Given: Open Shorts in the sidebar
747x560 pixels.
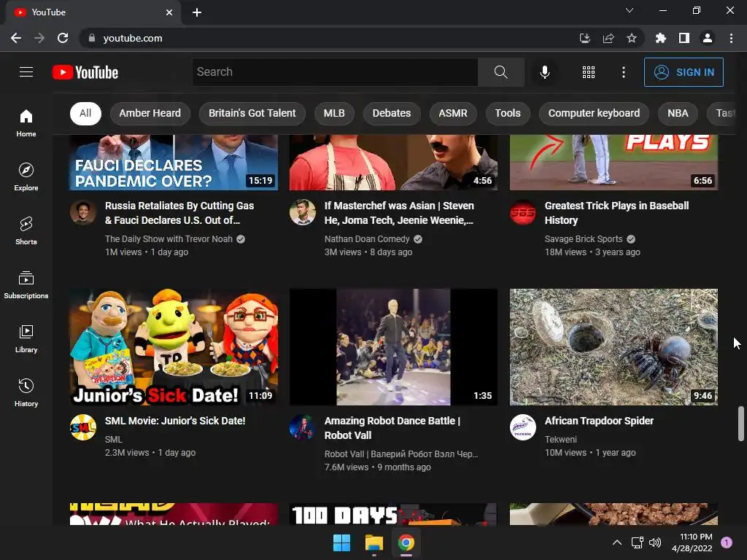Looking at the screenshot, I should (x=26, y=230).
